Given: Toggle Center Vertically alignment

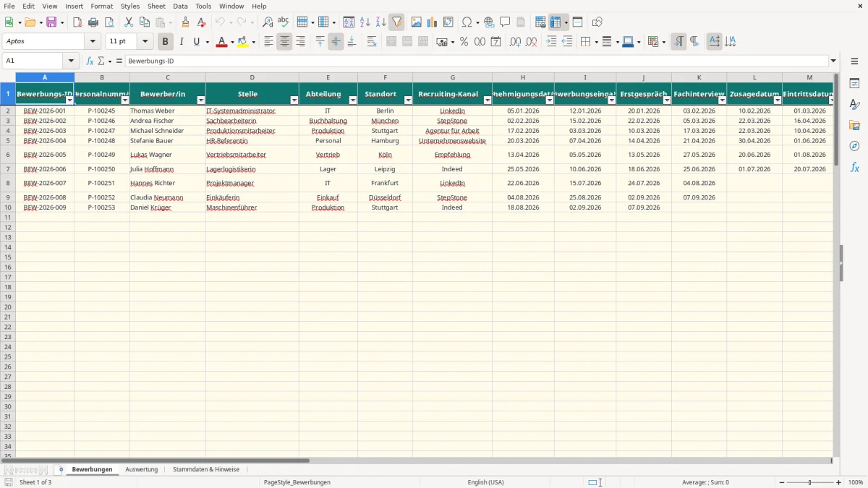Looking at the screenshot, I should (336, 42).
